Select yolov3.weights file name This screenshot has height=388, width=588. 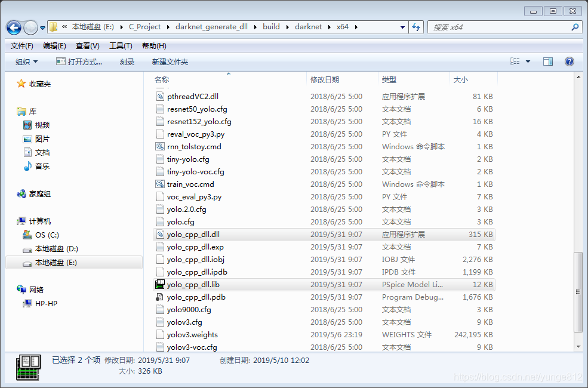click(192, 335)
